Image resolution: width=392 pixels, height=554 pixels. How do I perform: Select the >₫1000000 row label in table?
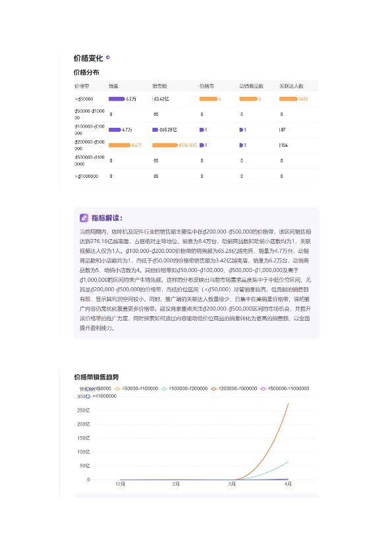86,177
